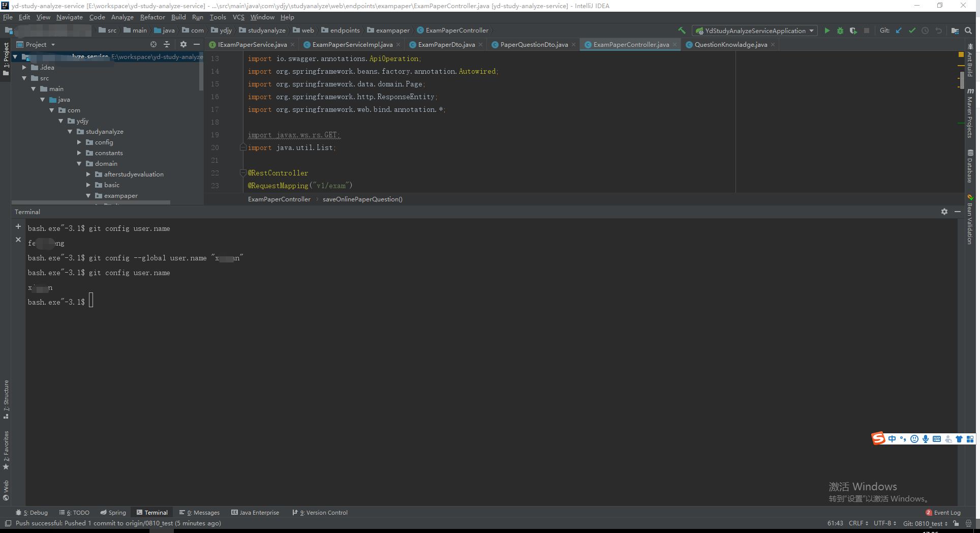Viewport: 980px width, 533px height.
Task: Start debugging with the green bug icon
Action: point(840,31)
